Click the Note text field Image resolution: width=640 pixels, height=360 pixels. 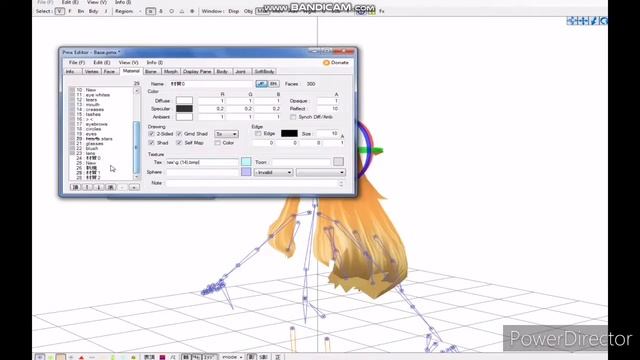click(252, 183)
